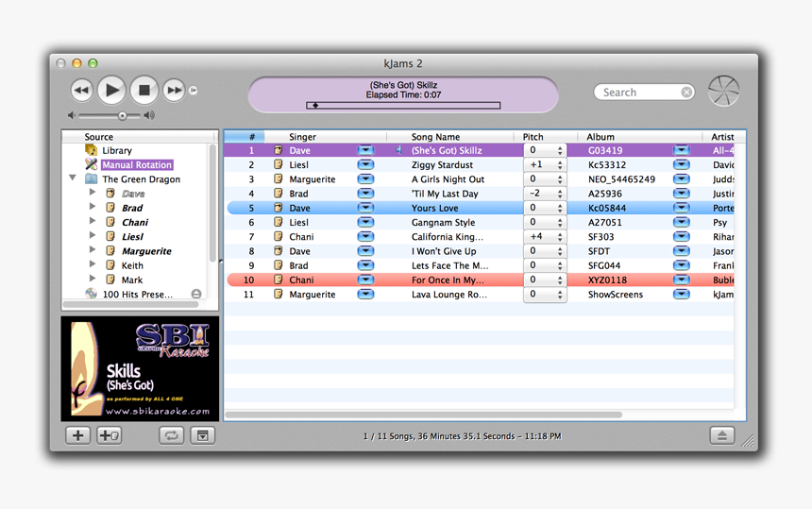812x509 pixels.
Task: Open singer dropdown for row 2 Liesl
Action: click(365, 164)
